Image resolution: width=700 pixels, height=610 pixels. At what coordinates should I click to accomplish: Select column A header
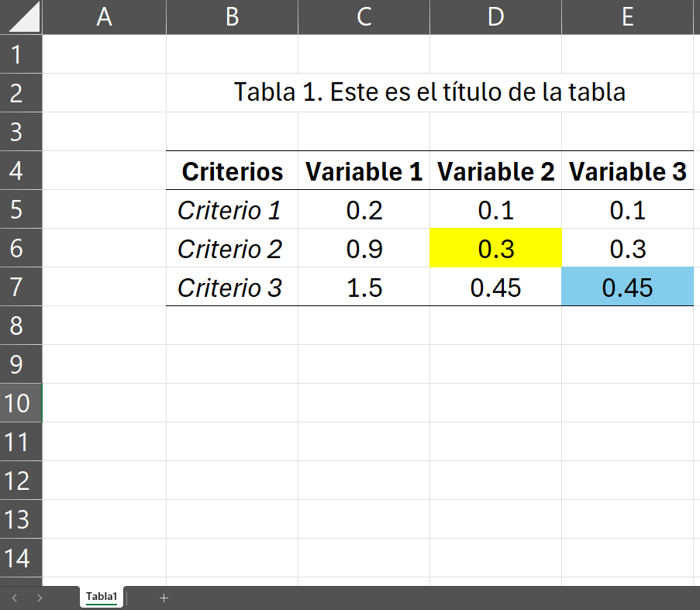104,17
